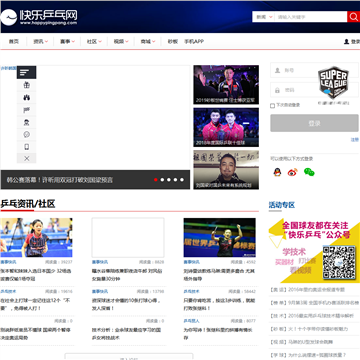
Task: Open the girl player article image
Action: click(36, 238)
